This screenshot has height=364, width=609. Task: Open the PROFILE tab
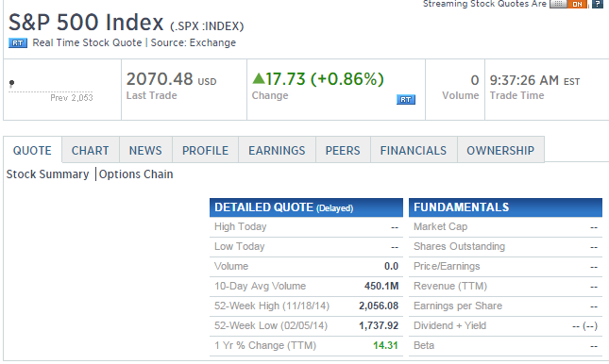(206, 150)
